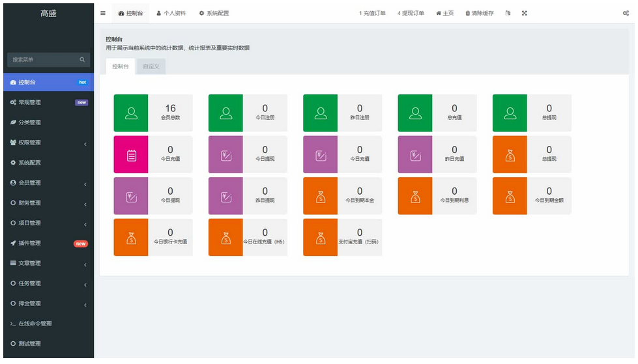Expand the 财务管理 sidebar menu

click(47, 203)
